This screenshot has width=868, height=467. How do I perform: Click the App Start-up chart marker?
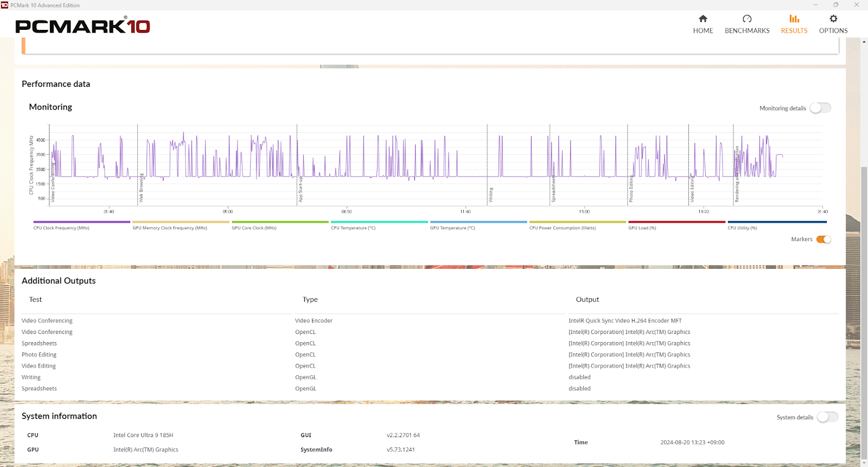(x=301, y=189)
